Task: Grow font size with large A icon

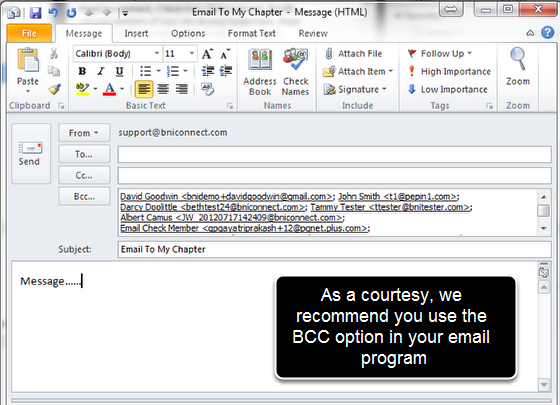Action: tap(208, 54)
